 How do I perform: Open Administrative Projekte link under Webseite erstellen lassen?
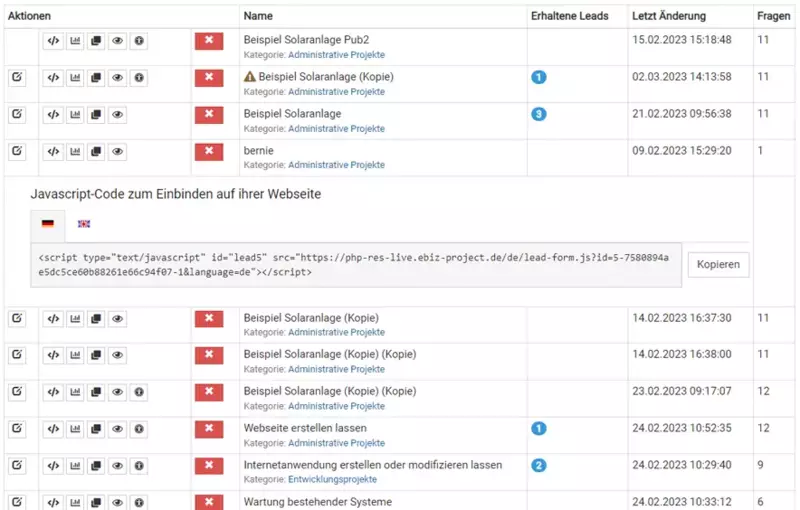336,443
